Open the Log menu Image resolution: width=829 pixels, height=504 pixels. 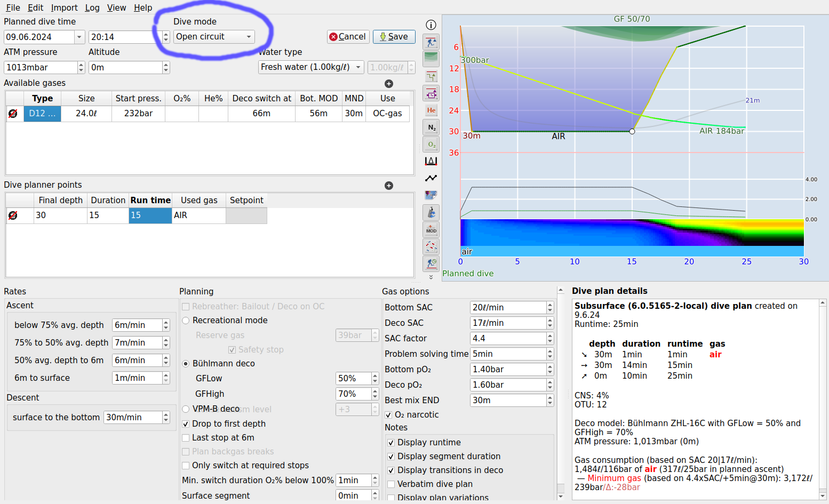(x=92, y=7)
